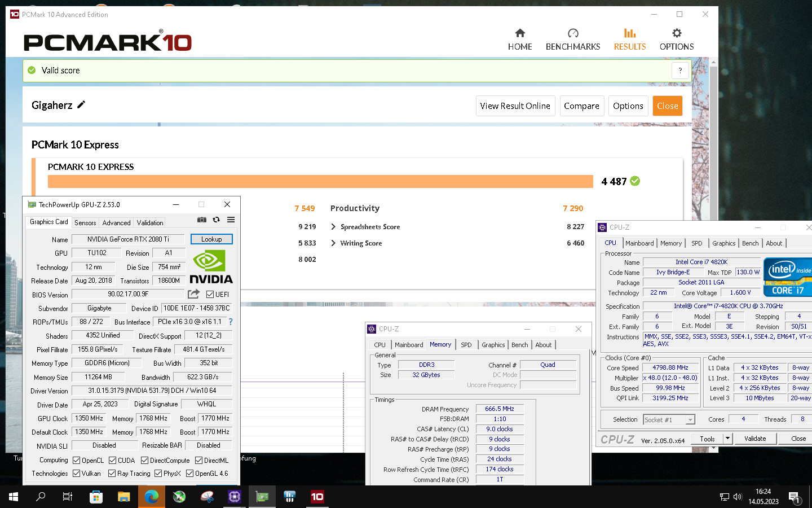The width and height of the screenshot is (812, 508).
Task: Open network icon in system tray
Action: 725,497
